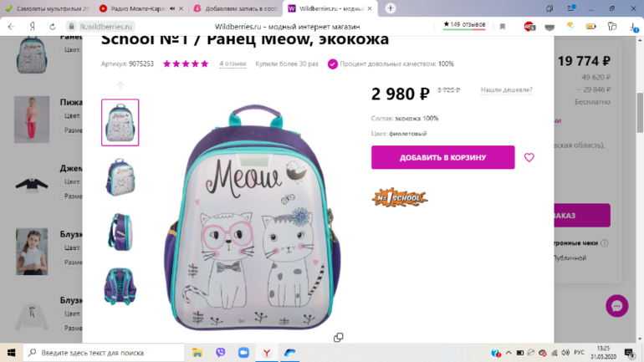Focus the Windows taskbar search field
Screen dimensions: 644x362
click(104, 353)
